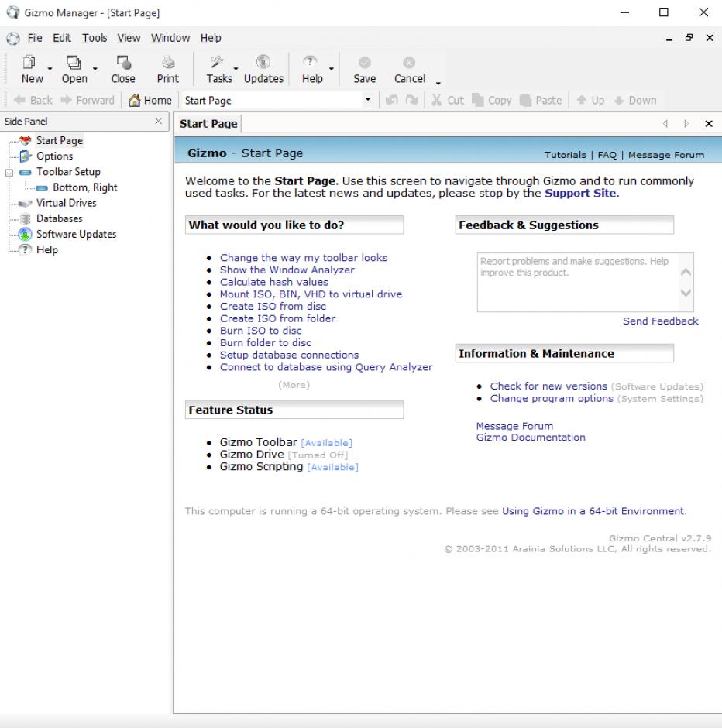Image resolution: width=722 pixels, height=728 pixels.
Task: Select Virtual Drives in side panel
Action: 67,204
